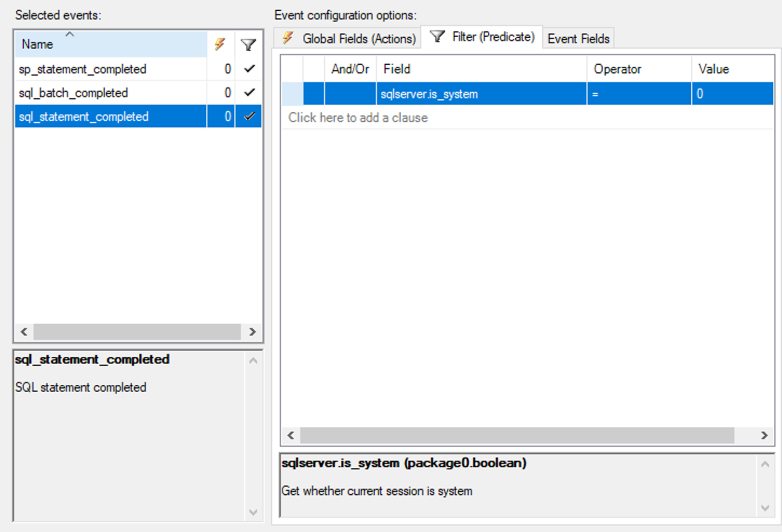Viewport: 782px width, 532px height.
Task: Click the funnel filter column header
Action: click(x=248, y=44)
